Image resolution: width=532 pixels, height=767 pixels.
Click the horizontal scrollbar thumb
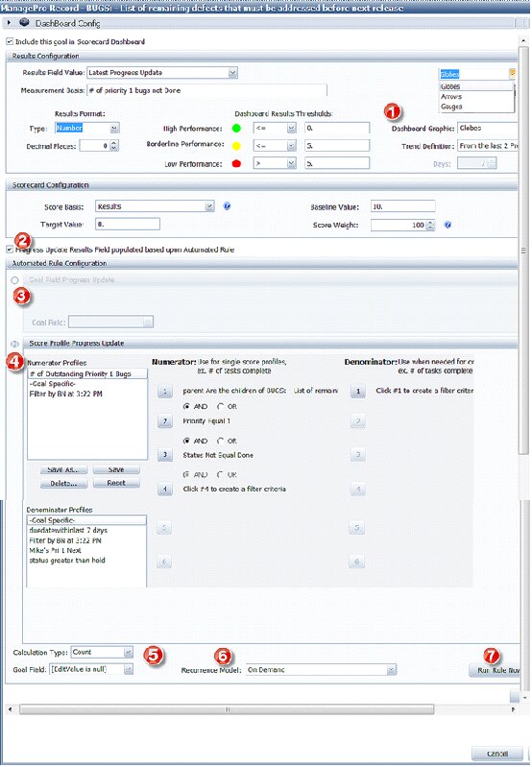pos(227,708)
